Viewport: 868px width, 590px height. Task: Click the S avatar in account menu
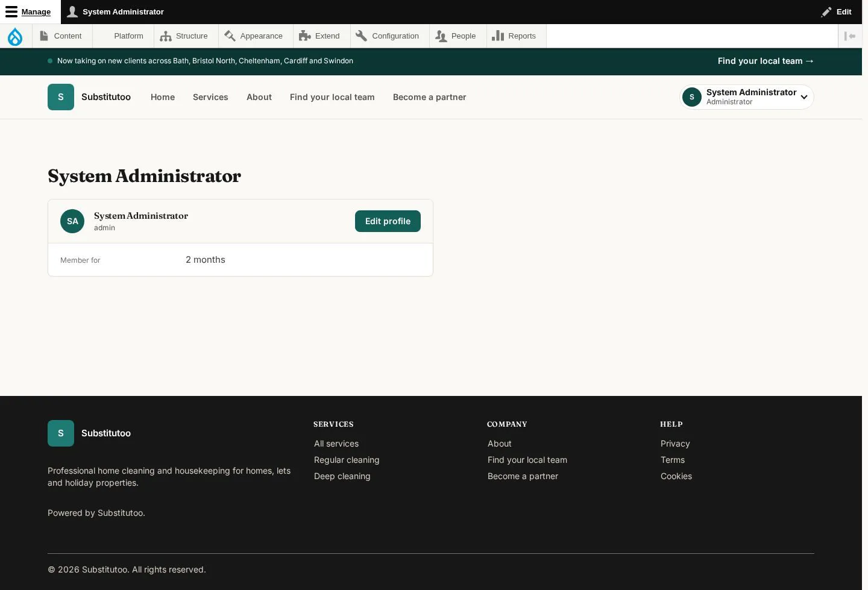[x=692, y=97]
